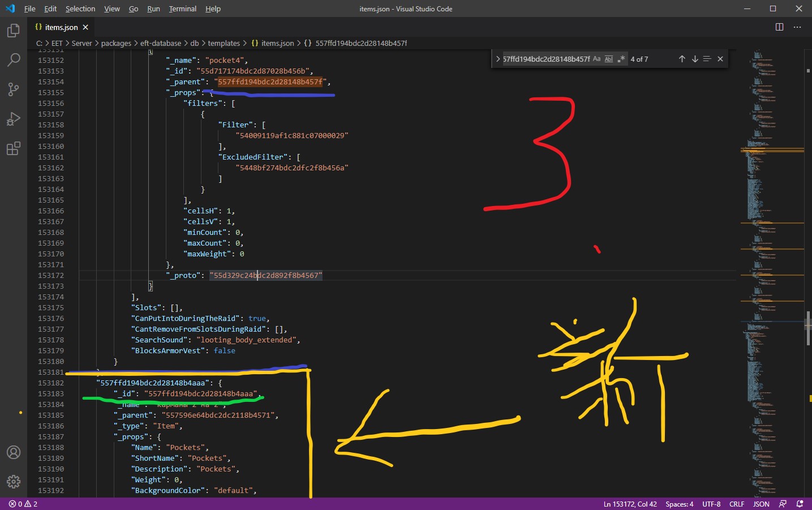The height and width of the screenshot is (510, 812).
Task: Click templates breadcrumb segment
Action: coord(224,43)
